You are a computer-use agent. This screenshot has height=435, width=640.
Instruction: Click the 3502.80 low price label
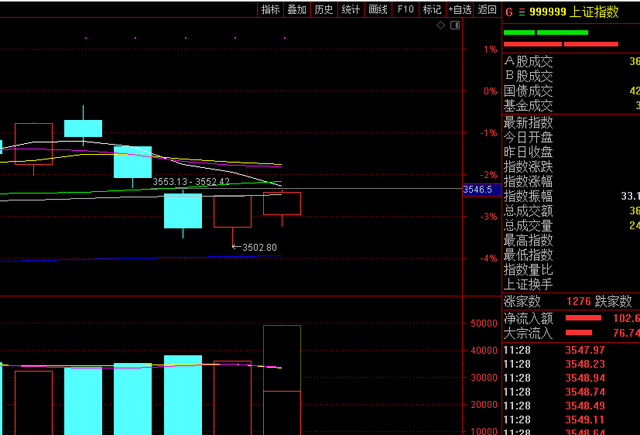(x=258, y=247)
